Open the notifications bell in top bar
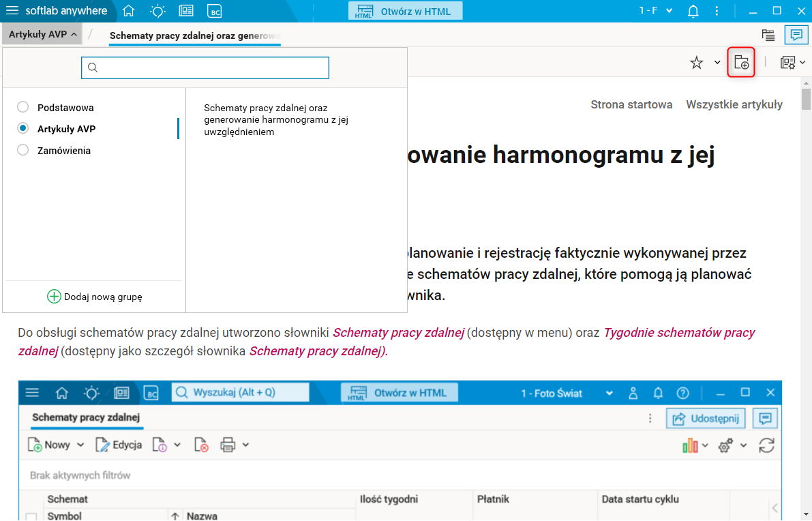The height and width of the screenshot is (521, 812). [693, 11]
